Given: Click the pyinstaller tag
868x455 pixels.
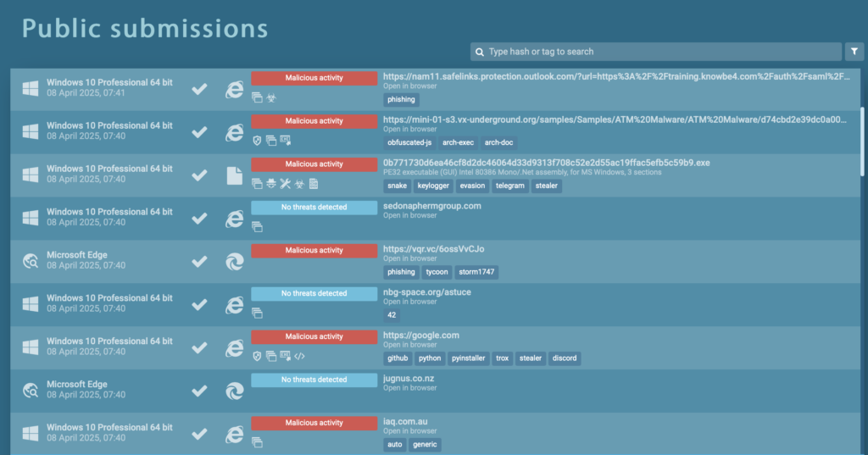Looking at the screenshot, I should pyautogui.click(x=468, y=358).
